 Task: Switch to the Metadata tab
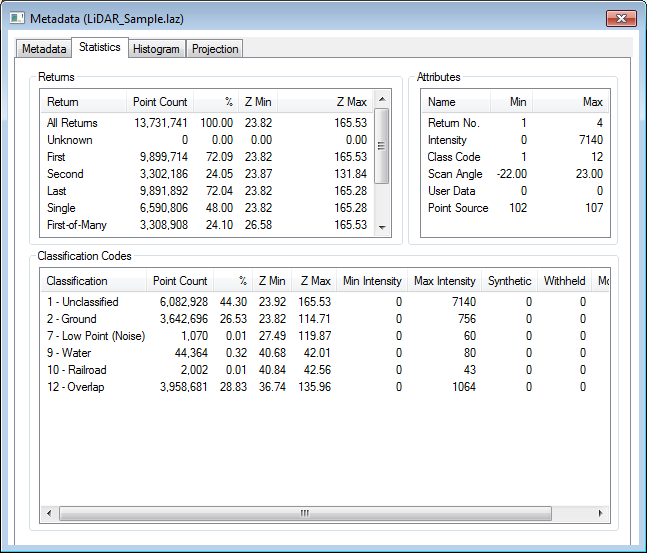[x=44, y=49]
